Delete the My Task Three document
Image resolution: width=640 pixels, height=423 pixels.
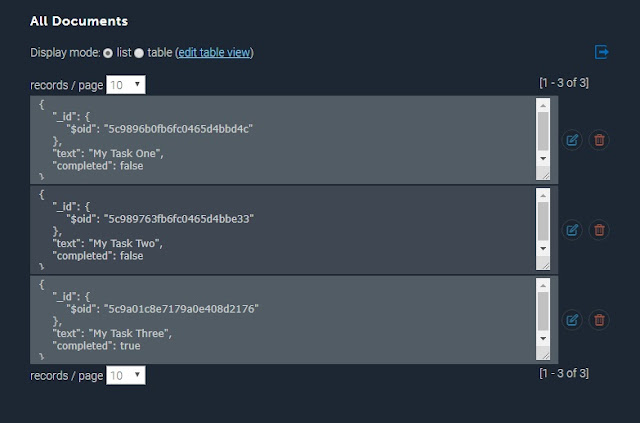pyautogui.click(x=599, y=320)
